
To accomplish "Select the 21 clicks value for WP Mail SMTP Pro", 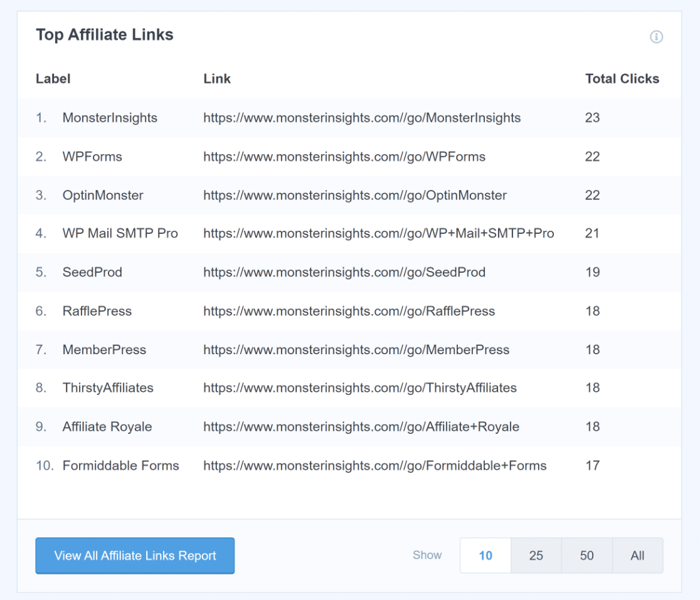I will [x=592, y=233].
